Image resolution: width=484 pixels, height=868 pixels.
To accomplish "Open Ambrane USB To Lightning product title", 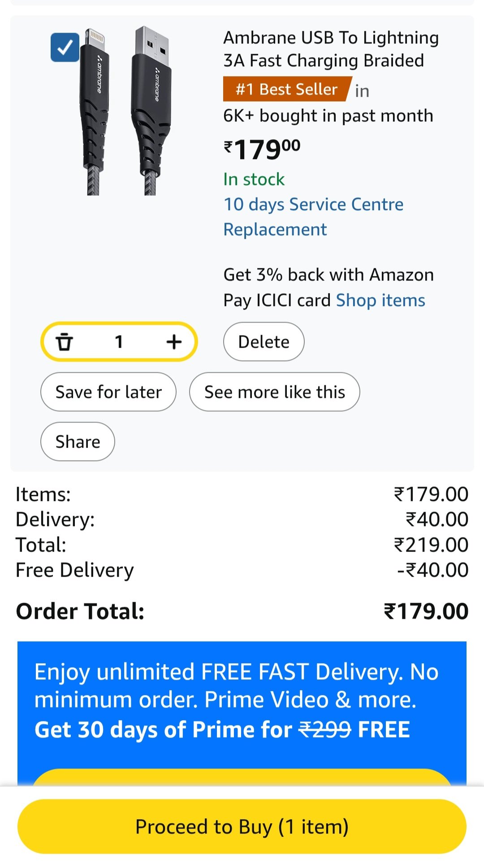I will pos(331,49).
